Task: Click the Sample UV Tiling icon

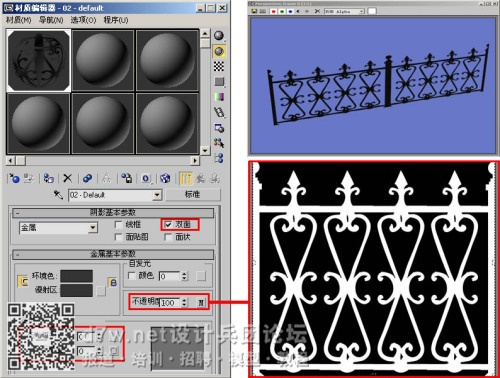Action: (x=219, y=82)
